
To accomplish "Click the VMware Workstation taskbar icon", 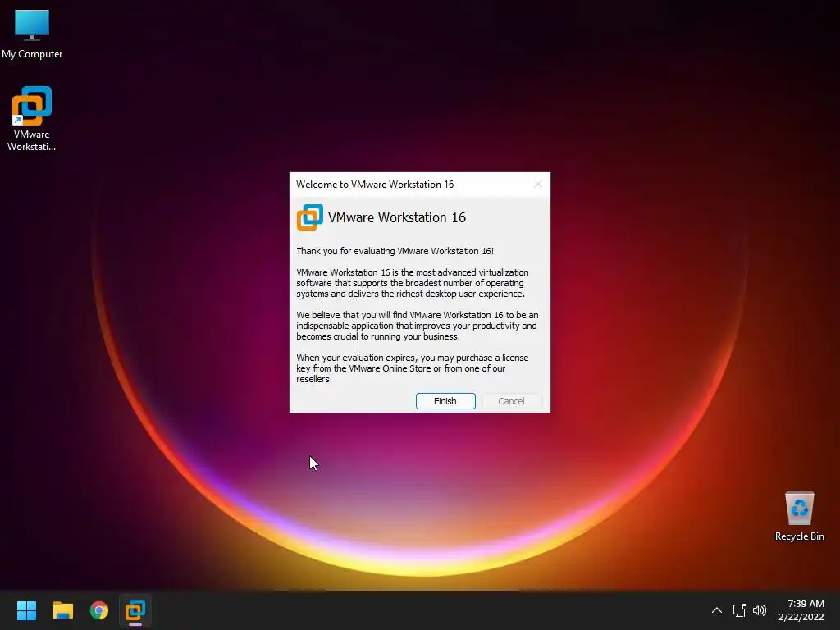I will (x=135, y=610).
